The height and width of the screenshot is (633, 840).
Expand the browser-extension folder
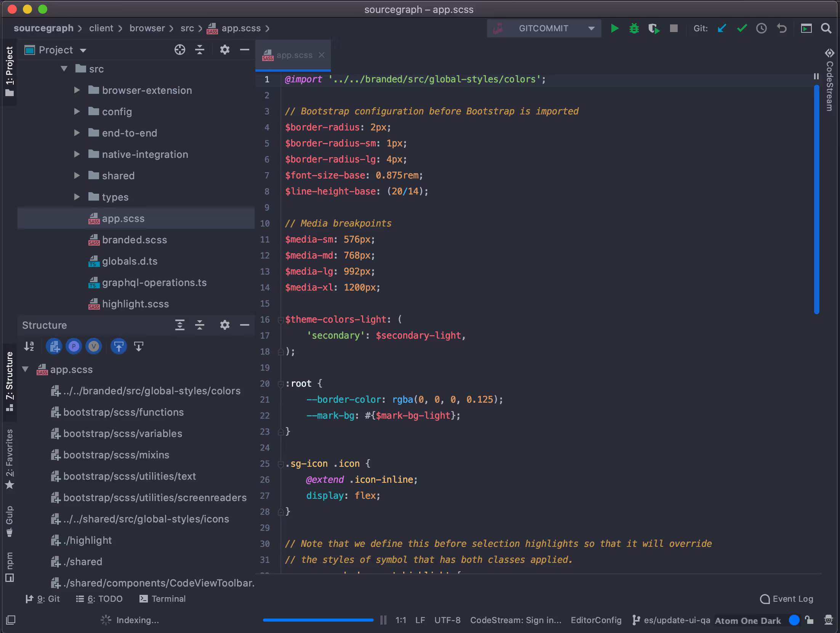coord(77,90)
